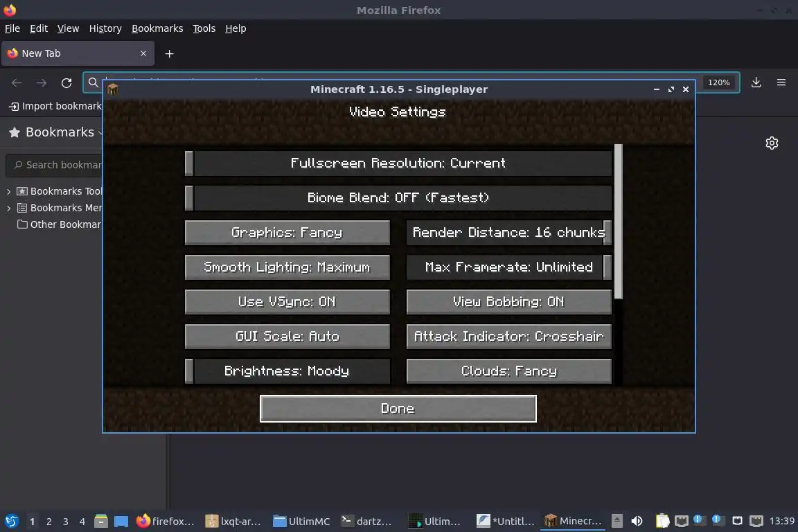Change the GUI Scale: Auto setting
798x532 pixels.
coord(287,337)
